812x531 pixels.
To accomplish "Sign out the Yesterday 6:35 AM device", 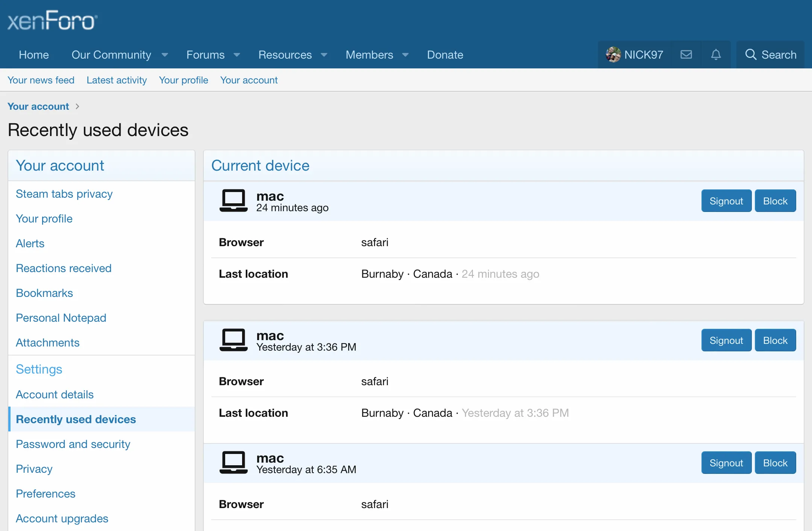I will point(726,463).
